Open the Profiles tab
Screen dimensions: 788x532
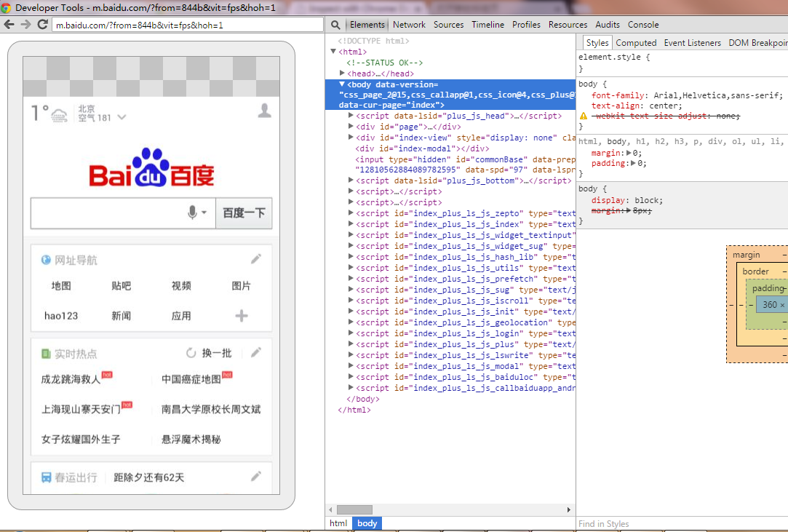pos(526,25)
